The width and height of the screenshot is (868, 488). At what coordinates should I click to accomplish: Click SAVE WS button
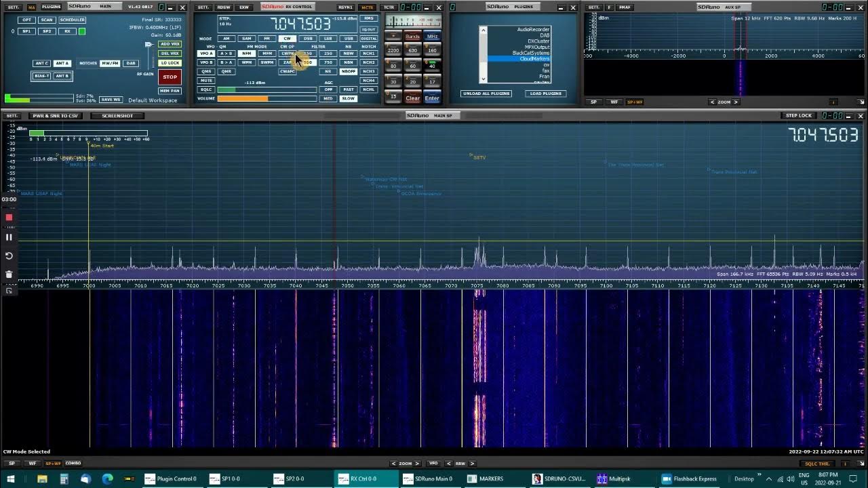point(111,100)
